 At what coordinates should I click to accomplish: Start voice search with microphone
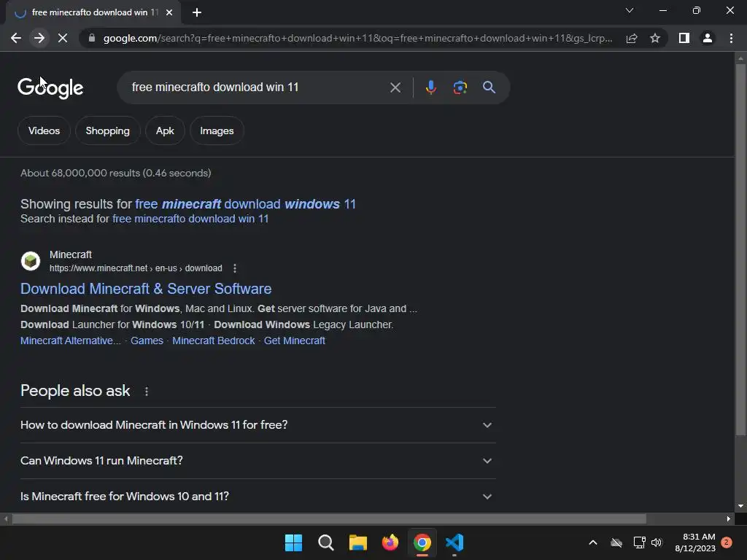point(430,87)
